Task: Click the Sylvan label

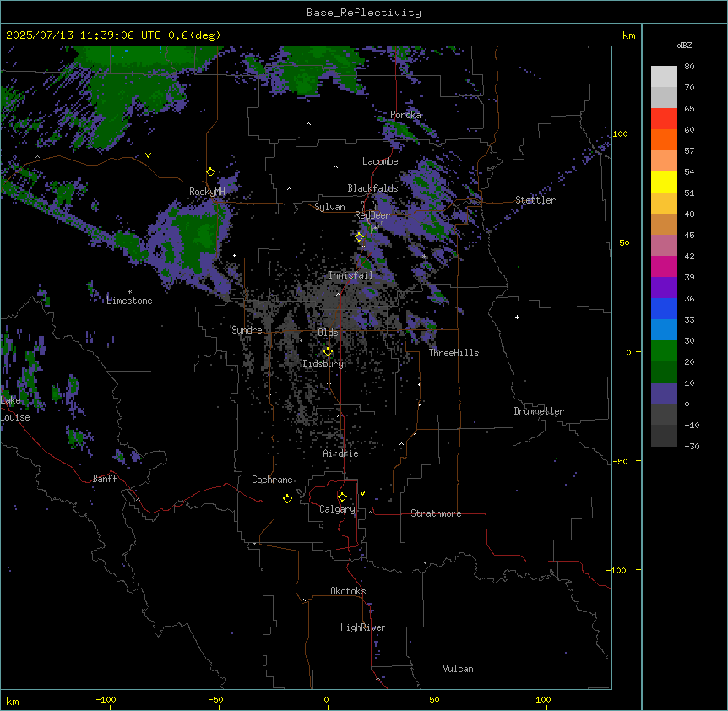Action: pyautogui.click(x=329, y=207)
